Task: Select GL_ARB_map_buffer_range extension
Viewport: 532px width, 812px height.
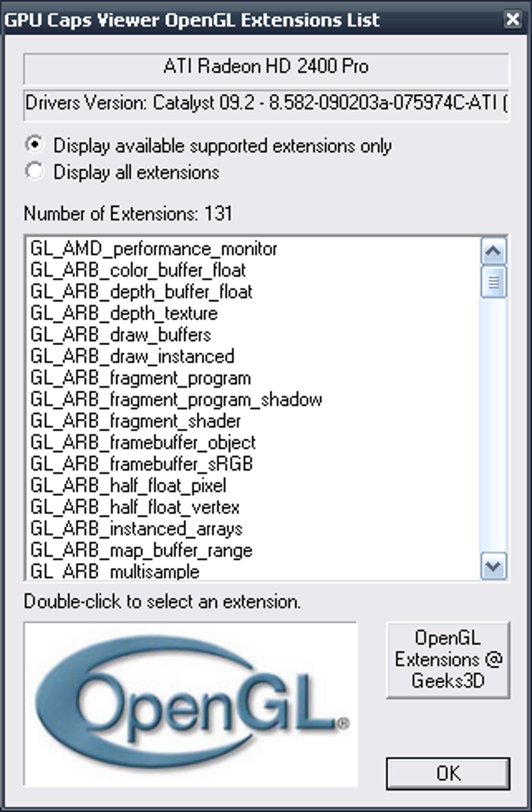Action: [142, 551]
